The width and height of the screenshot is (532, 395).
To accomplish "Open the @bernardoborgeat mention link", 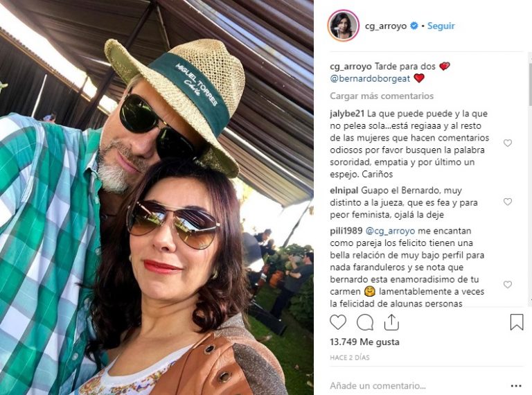I will (x=370, y=79).
